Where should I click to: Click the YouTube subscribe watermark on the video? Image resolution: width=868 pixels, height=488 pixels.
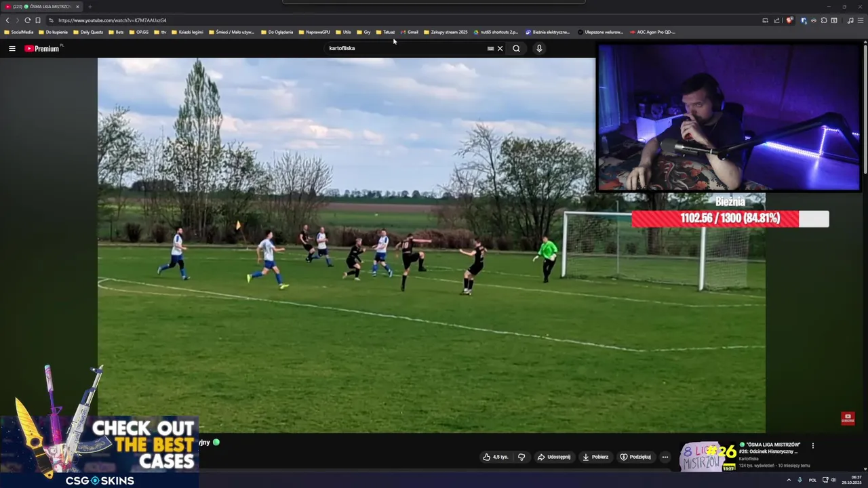coord(848,418)
